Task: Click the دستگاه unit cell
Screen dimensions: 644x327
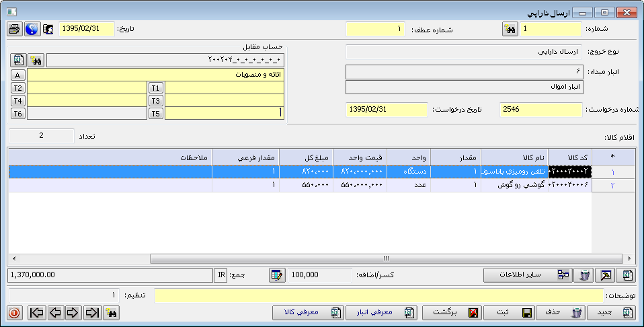Action: [408, 172]
